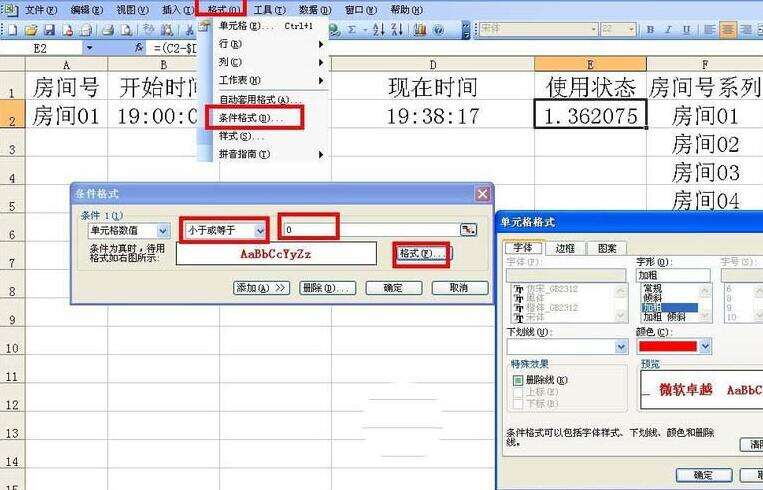Open the Chart Wizard icon
The image size is (763, 490).
pos(420,30)
